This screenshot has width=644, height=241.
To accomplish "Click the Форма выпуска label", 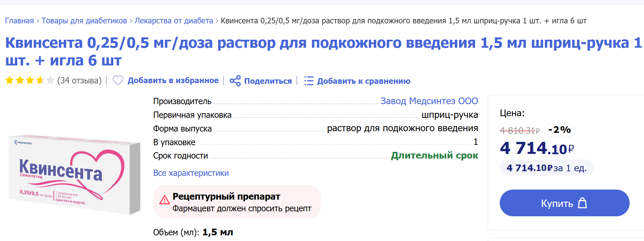I will coord(182,129).
